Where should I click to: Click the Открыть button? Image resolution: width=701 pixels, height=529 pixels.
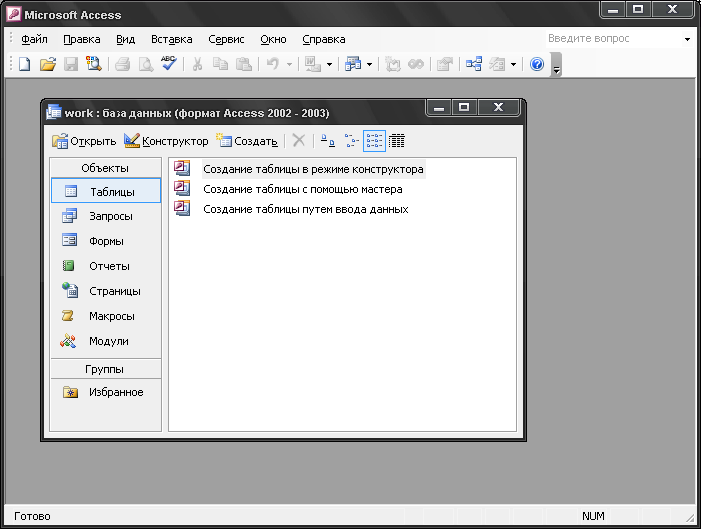pyautogui.click(x=84, y=141)
